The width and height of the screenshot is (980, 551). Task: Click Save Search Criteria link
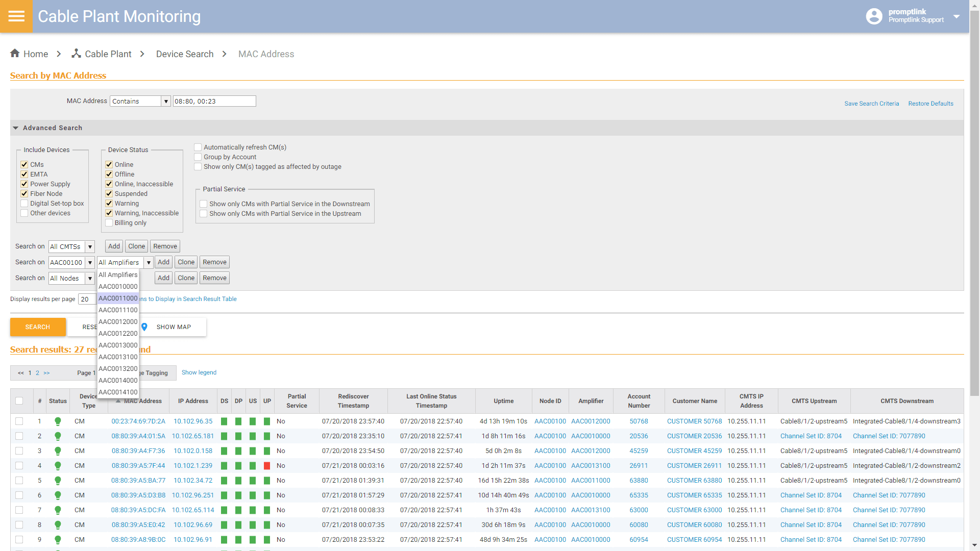871,104
